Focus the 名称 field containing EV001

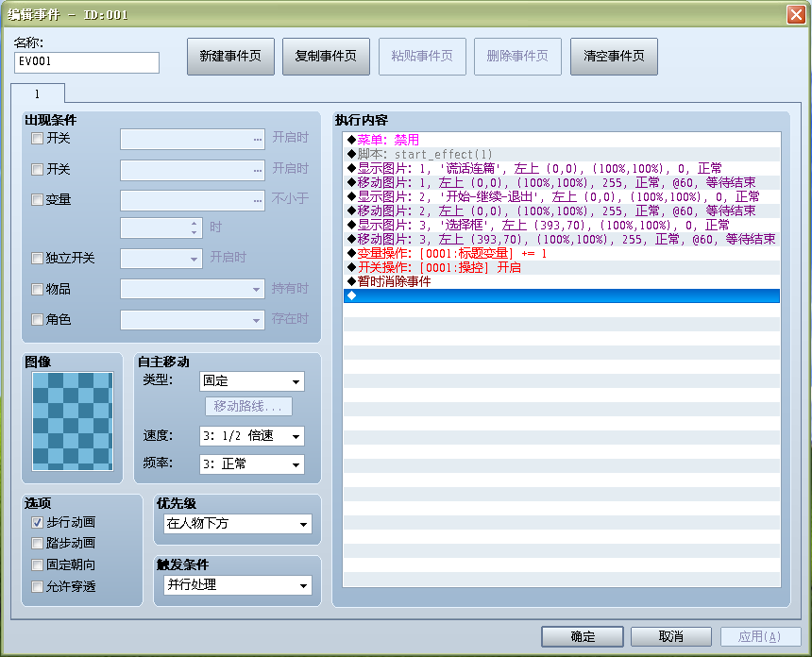click(x=87, y=62)
